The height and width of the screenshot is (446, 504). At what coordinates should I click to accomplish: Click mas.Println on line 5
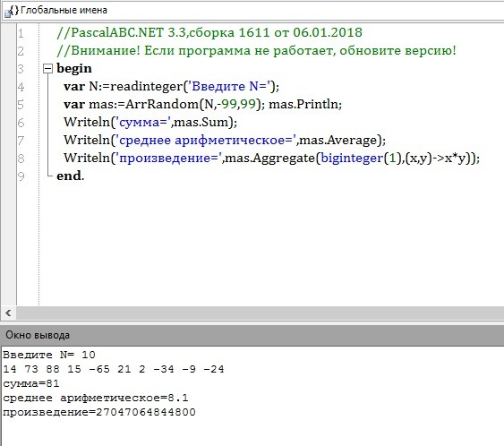pos(303,104)
